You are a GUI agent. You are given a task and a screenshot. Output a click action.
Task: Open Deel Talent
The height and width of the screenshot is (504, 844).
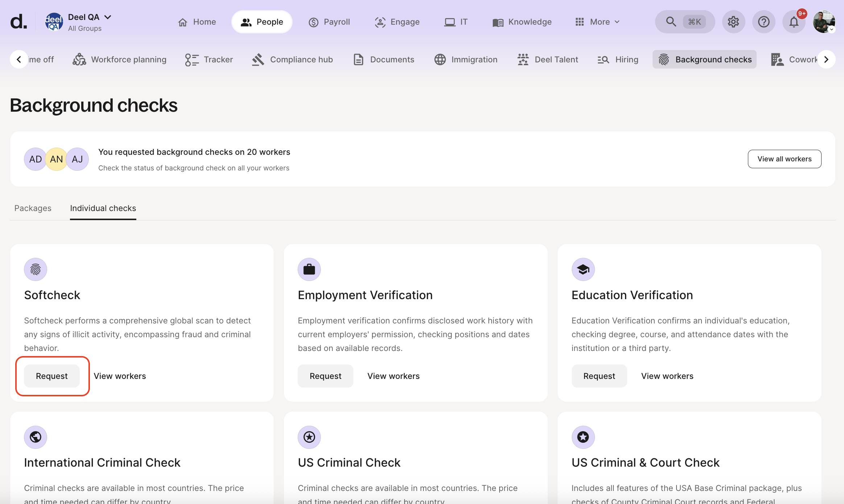click(547, 59)
